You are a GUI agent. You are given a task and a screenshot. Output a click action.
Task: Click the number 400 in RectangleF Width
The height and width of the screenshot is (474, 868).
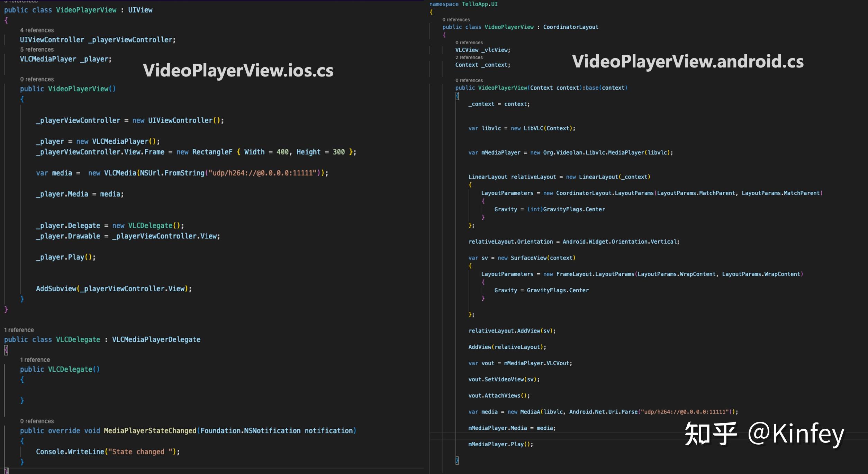tap(282, 152)
